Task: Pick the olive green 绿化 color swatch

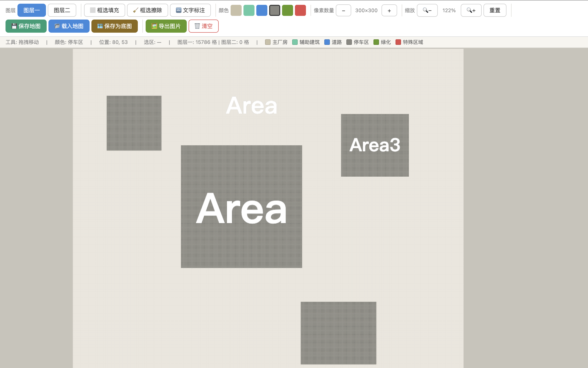Action: click(x=287, y=11)
